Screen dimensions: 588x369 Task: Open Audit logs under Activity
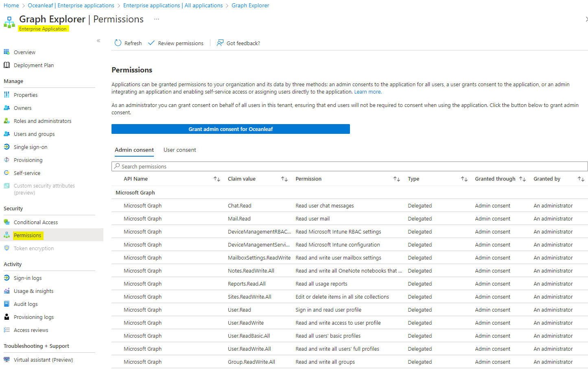26,304
